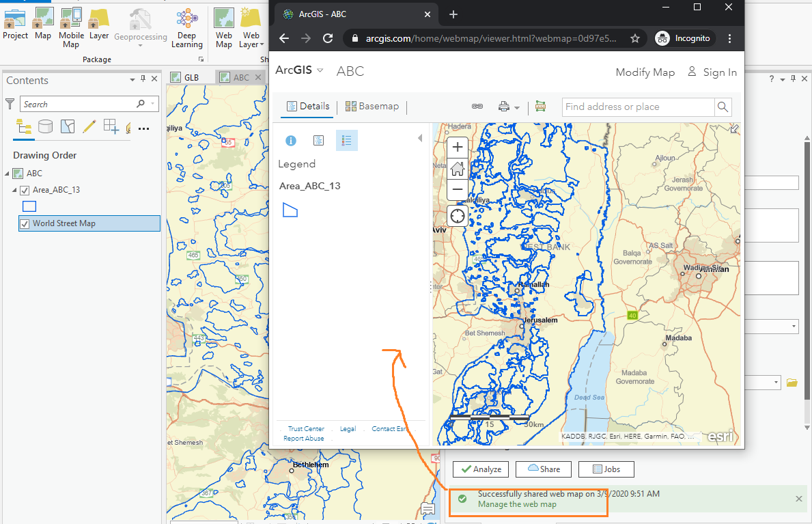This screenshot has width=812, height=524.
Task: Reload the browser page
Action: click(x=328, y=38)
